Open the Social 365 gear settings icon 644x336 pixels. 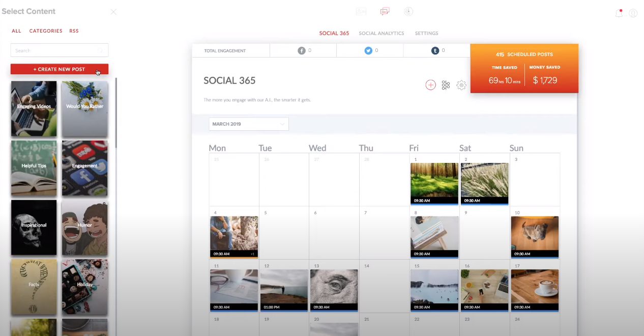pos(461,85)
